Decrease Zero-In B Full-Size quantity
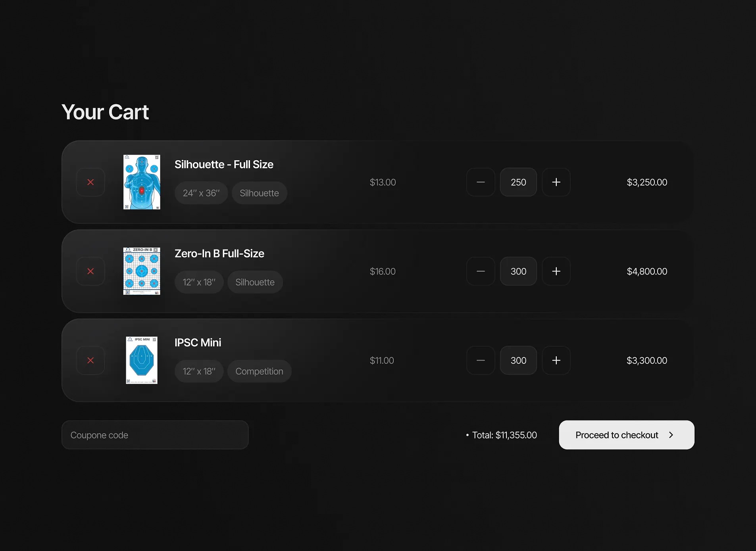This screenshot has height=551, width=756. point(481,271)
